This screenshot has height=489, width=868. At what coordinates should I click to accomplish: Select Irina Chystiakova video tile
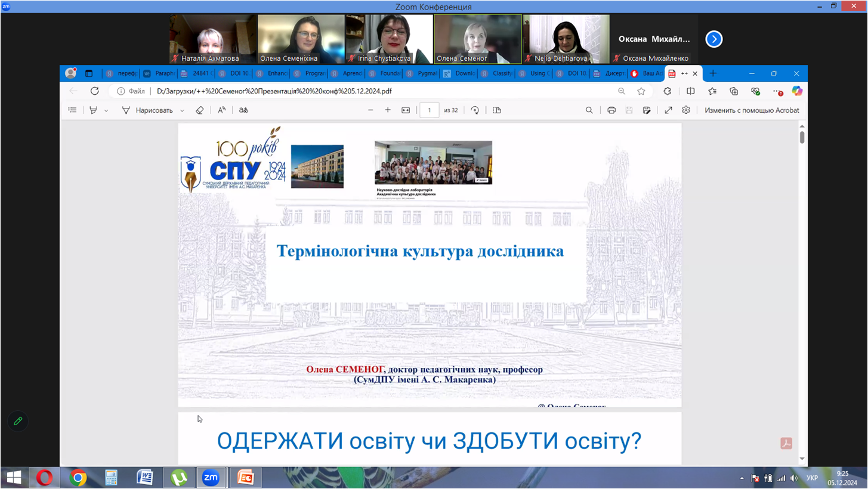389,39
